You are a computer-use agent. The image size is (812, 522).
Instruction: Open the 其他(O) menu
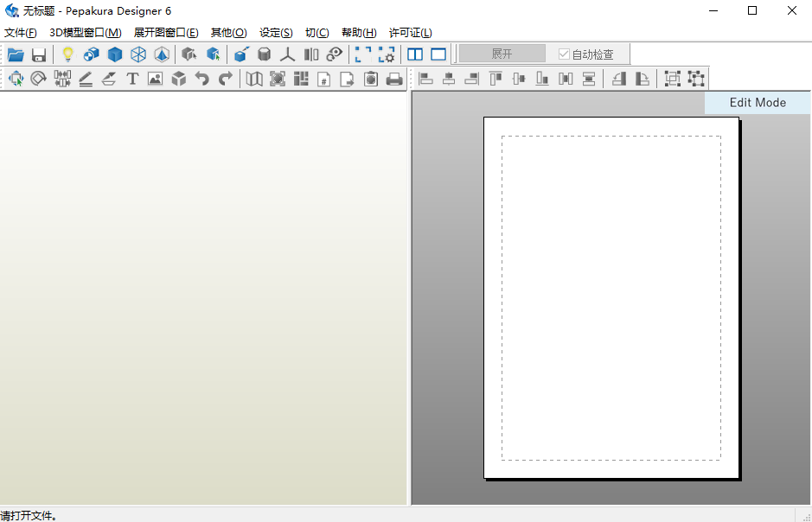tap(229, 33)
